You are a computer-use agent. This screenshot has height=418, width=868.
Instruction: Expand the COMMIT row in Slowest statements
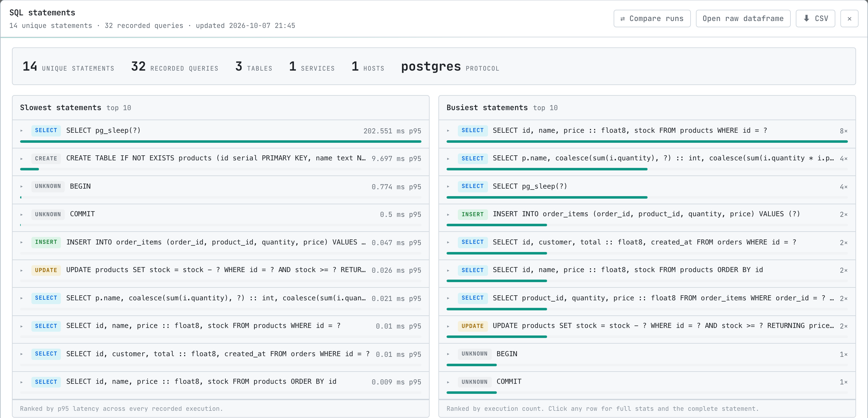(221, 218)
